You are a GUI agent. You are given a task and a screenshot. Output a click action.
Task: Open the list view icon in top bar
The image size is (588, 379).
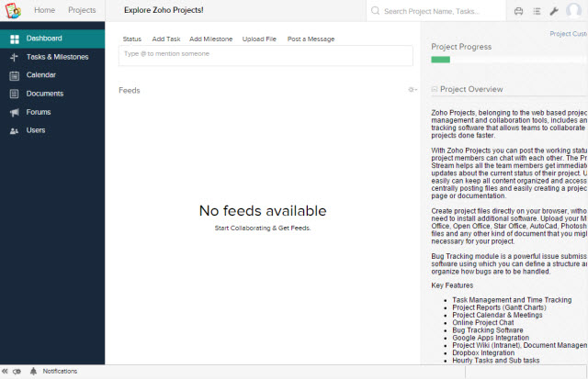(537, 11)
